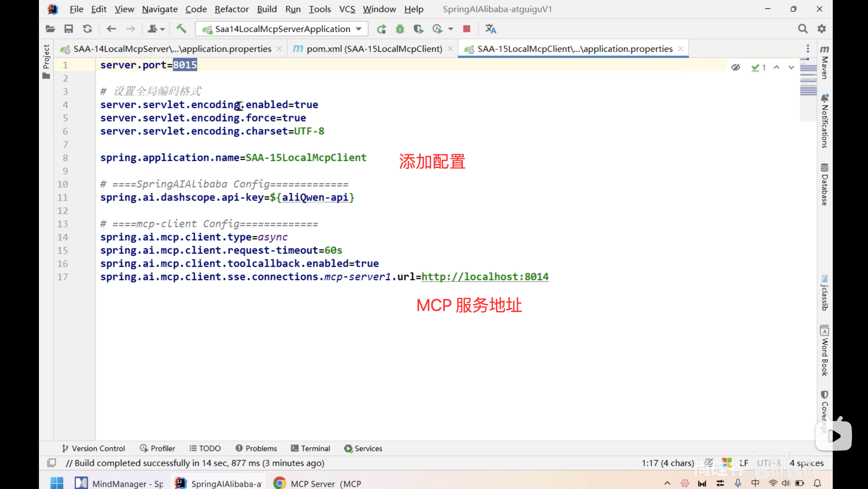
Task: Close the pom.xml editor tab
Action: [x=450, y=49]
